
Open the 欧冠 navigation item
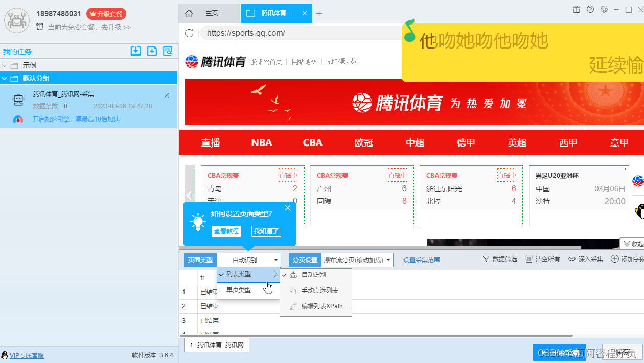point(364,143)
